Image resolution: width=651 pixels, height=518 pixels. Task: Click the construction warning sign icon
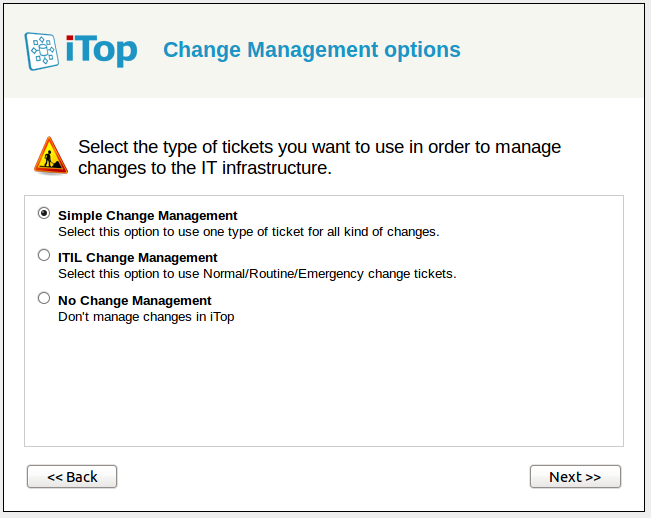(x=50, y=157)
